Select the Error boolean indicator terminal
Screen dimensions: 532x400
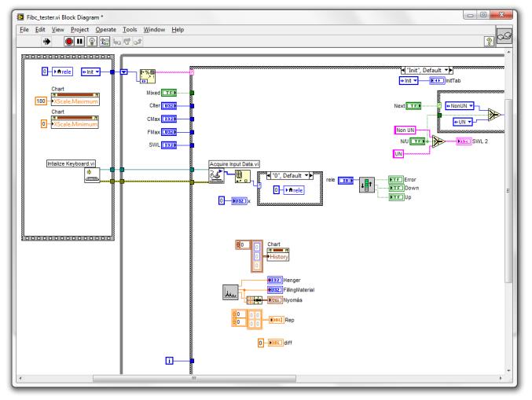(396, 179)
